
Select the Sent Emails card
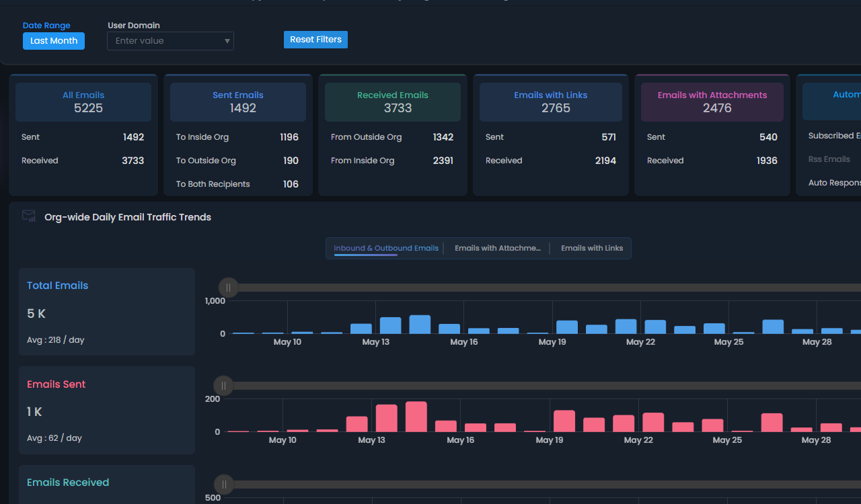coord(237,102)
